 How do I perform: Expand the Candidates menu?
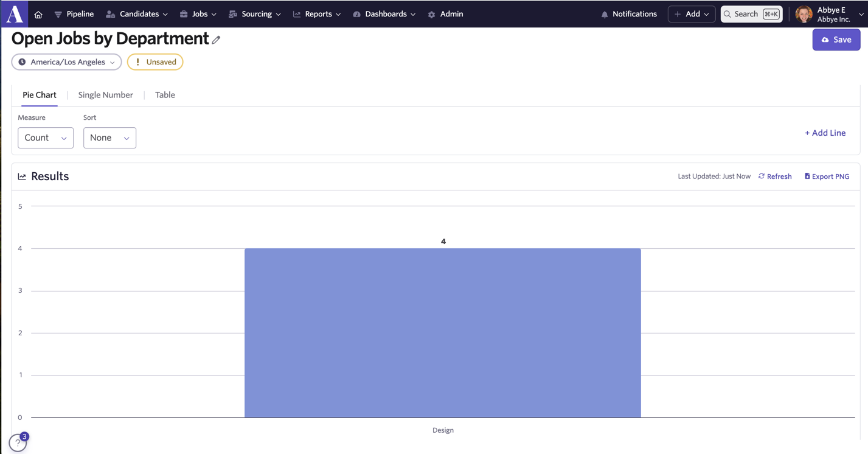coord(137,14)
